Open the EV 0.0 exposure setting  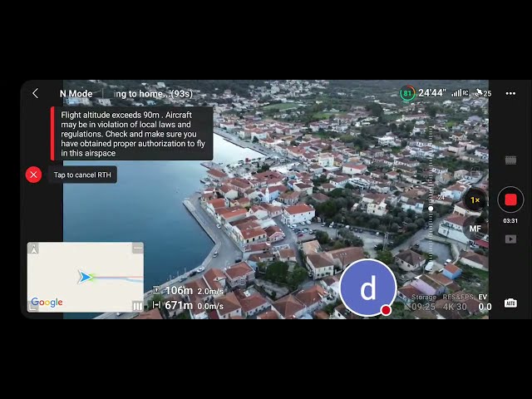click(x=485, y=303)
